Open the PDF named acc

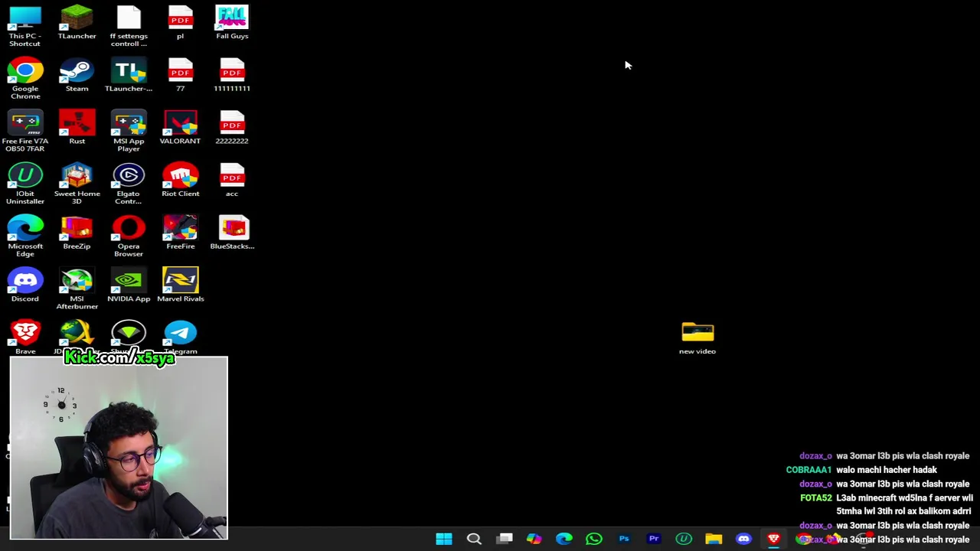click(x=232, y=180)
